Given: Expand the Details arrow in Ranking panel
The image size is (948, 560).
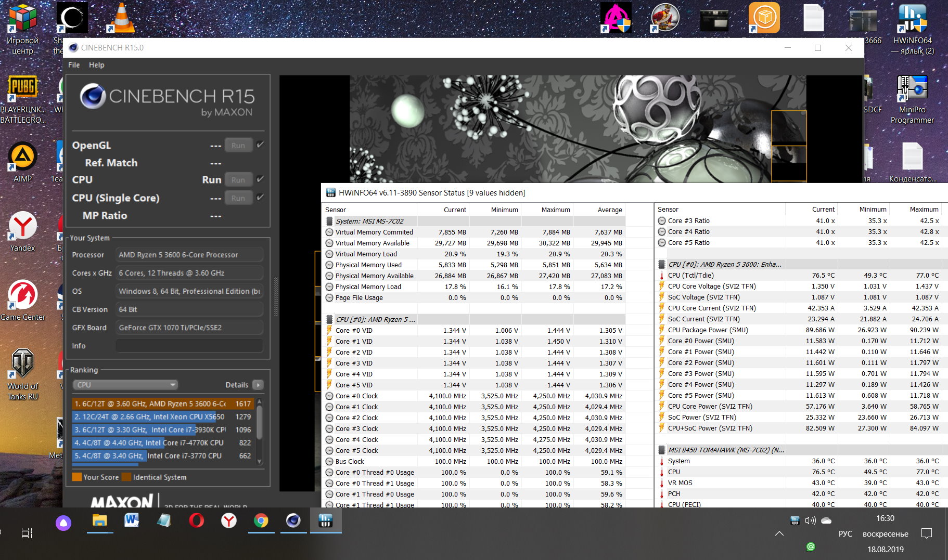Looking at the screenshot, I should point(258,385).
